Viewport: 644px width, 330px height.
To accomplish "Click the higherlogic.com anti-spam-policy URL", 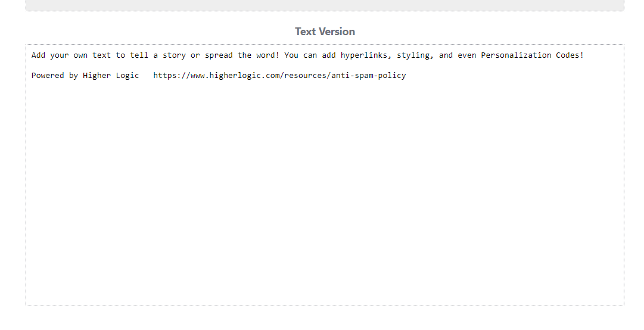I will tap(279, 76).
